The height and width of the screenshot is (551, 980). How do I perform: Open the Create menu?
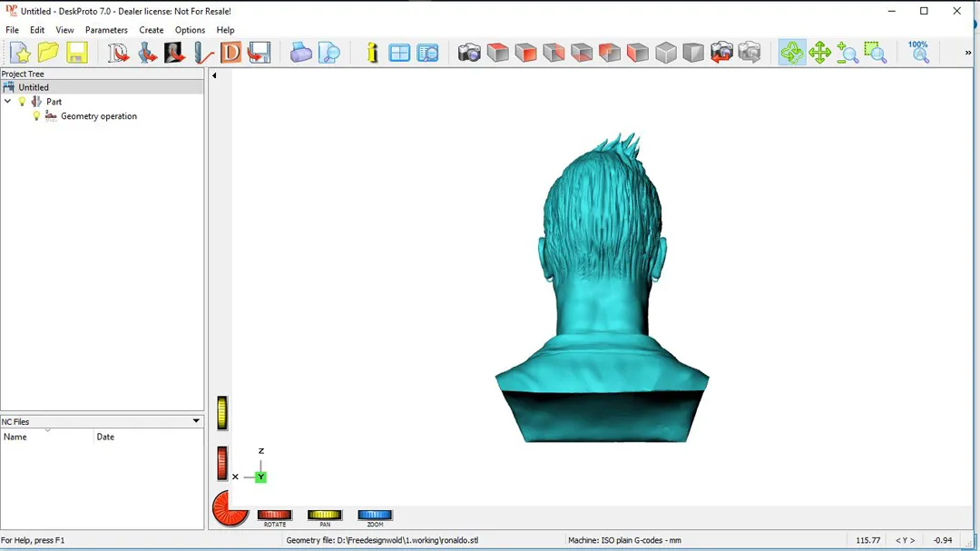(152, 30)
